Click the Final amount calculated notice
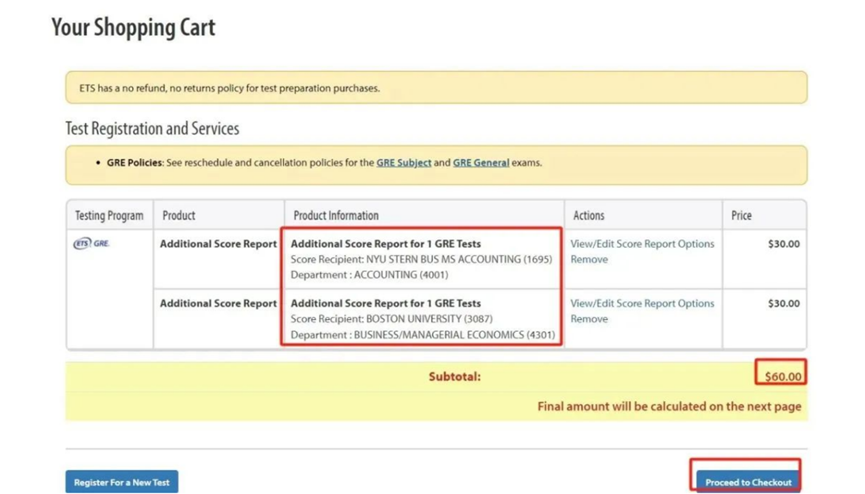 [669, 407]
